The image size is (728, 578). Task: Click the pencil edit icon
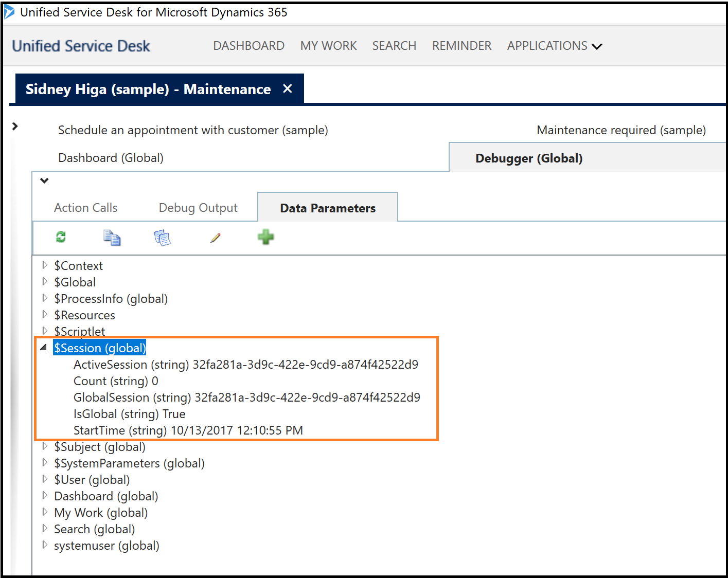(216, 238)
